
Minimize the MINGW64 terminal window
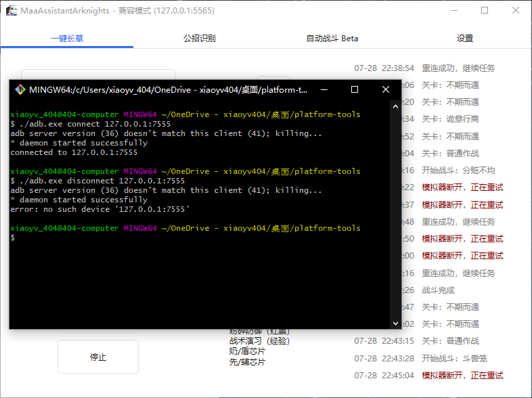[324, 89]
